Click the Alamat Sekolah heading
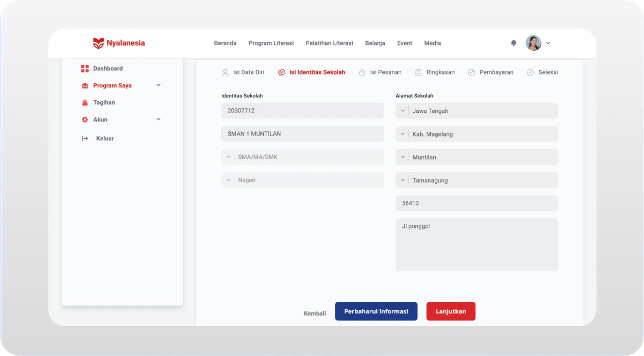644x356 pixels. click(414, 96)
